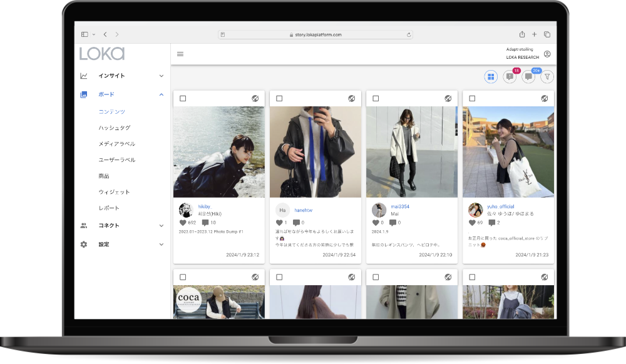626x364 pixels.
Task: Open user account profile icon
Action: (547, 54)
